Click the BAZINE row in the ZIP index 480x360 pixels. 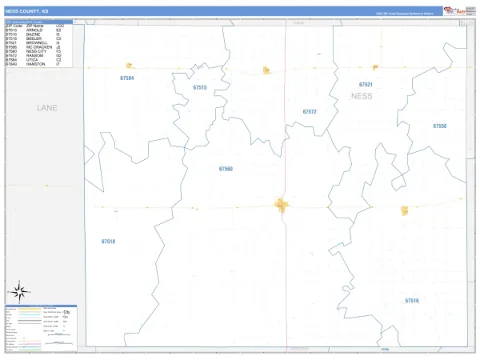pyautogui.click(x=34, y=34)
